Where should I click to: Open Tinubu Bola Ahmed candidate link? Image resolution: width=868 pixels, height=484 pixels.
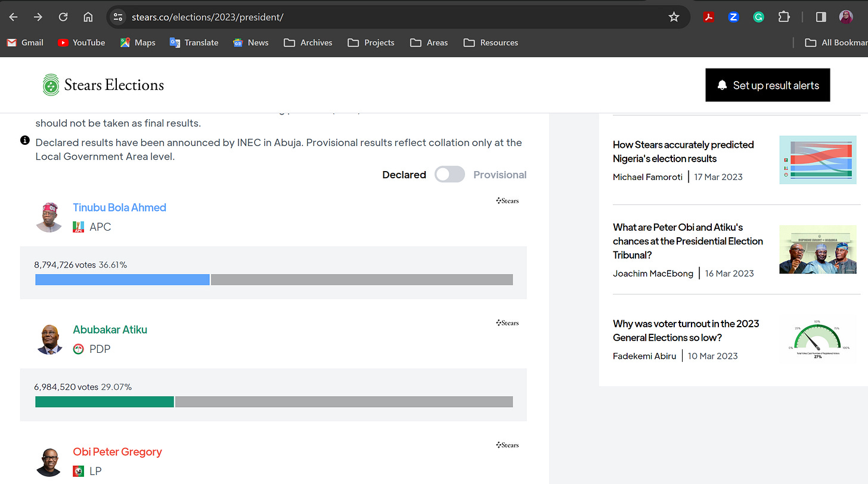click(x=119, y=207)
